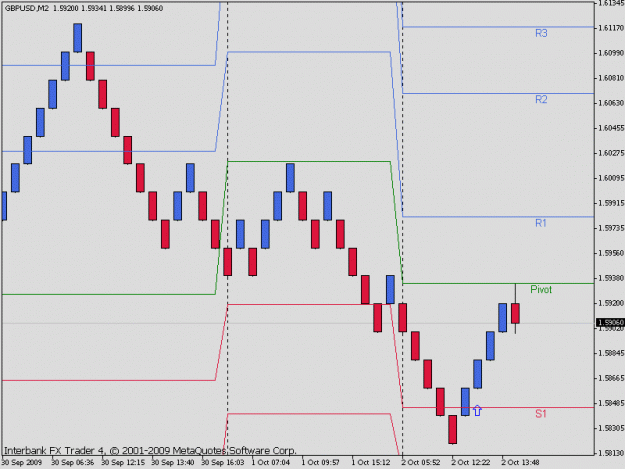Image resolution: width=625 pixels, height=469 pixels.
Task: Click the blue up-arrow marker near S1
Action: [477, 410]
